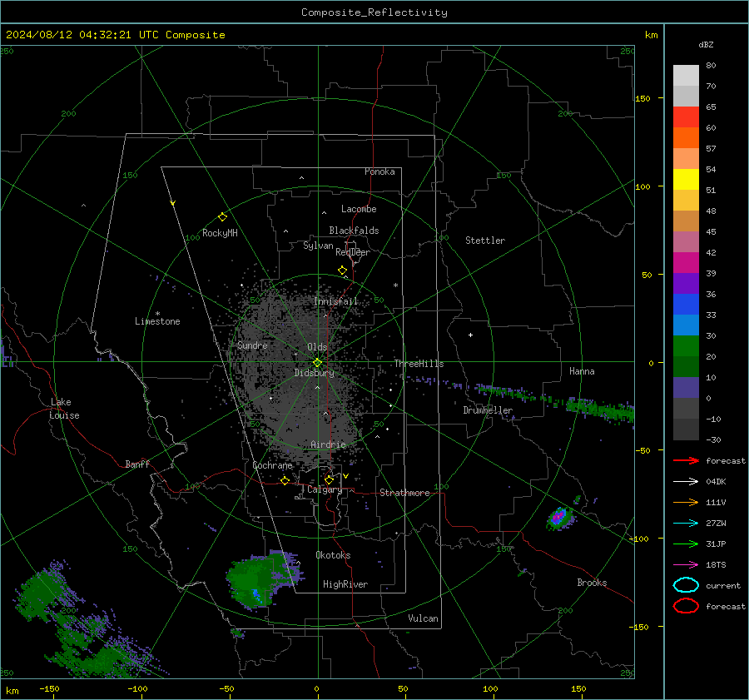Screen dimensions: 749x700
Task: Pick the purple 36-39 dBZ swatch
Action: tap(686, 283)
